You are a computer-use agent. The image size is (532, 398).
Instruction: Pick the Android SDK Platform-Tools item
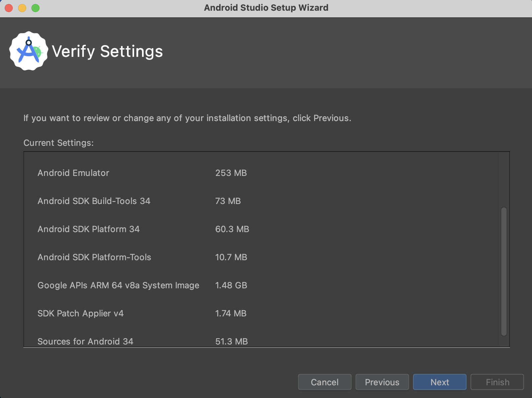point(94,257)
